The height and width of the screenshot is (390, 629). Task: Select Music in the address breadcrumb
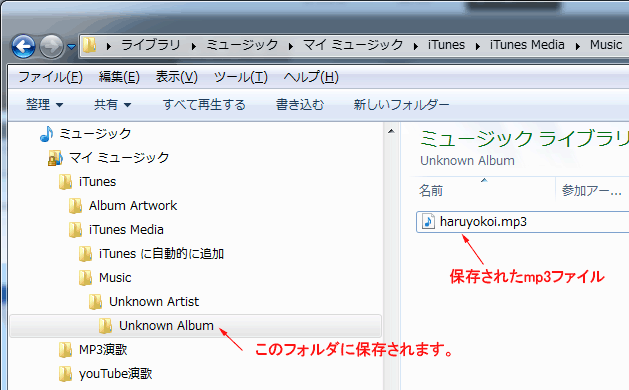(606, 45)
